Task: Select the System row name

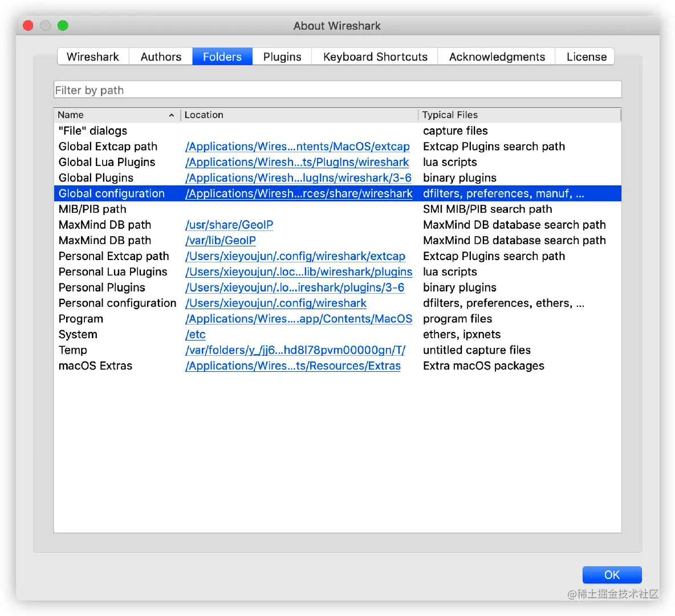Action: [x=78, y=334]
